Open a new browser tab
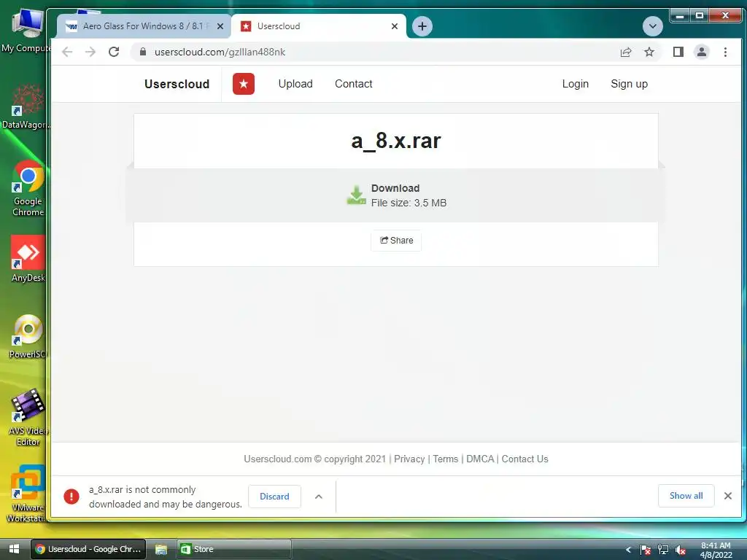 point(422,26)
